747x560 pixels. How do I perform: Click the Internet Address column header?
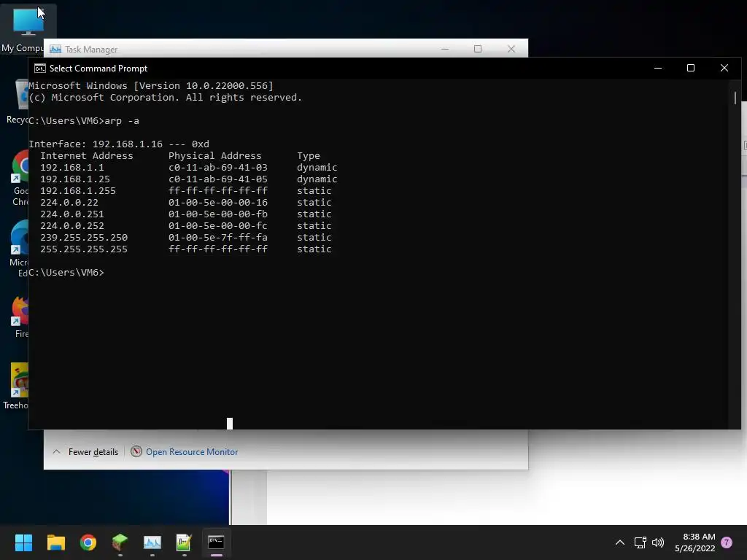(x=87, y=156)
